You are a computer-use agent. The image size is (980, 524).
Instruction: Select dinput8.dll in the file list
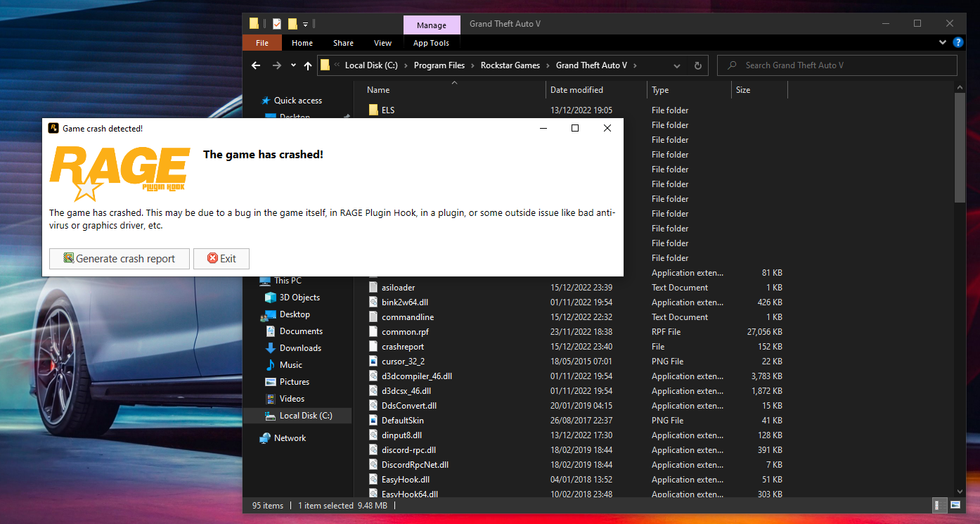click(x=401, y=435)
